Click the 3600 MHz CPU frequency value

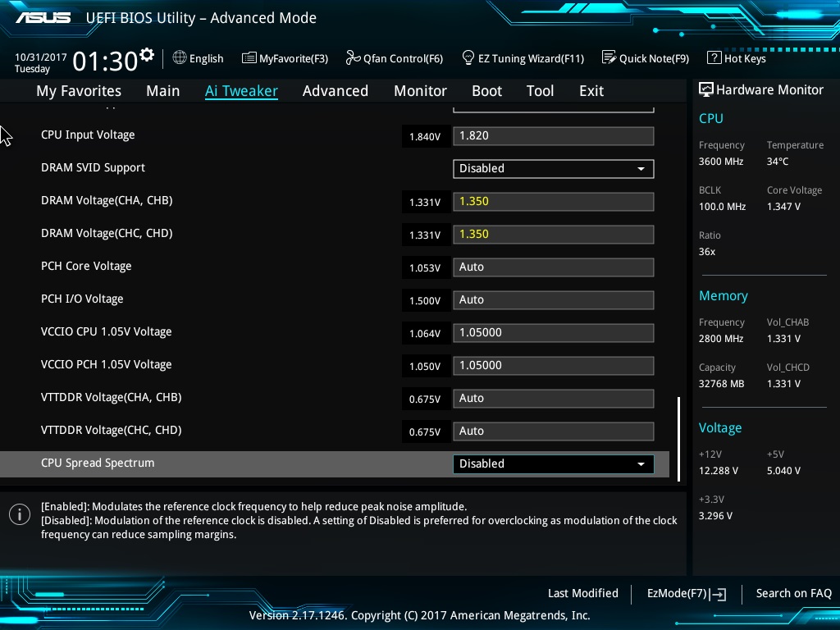[720, 162]
